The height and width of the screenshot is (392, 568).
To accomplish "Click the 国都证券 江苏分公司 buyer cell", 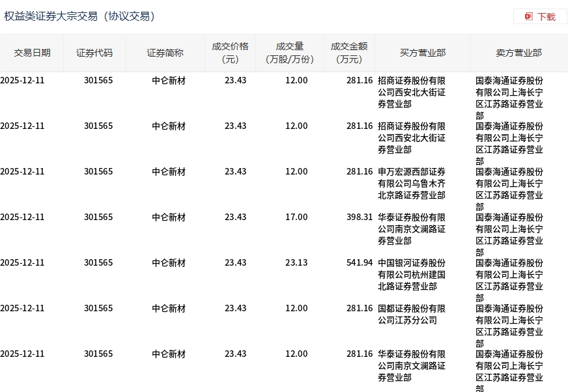I will click(412, 314).
